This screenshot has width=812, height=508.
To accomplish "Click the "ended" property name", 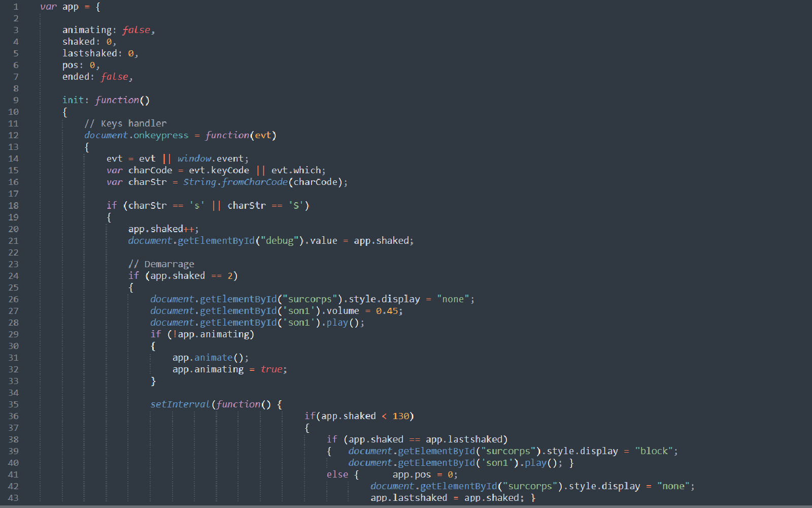I will click(76, 77).
